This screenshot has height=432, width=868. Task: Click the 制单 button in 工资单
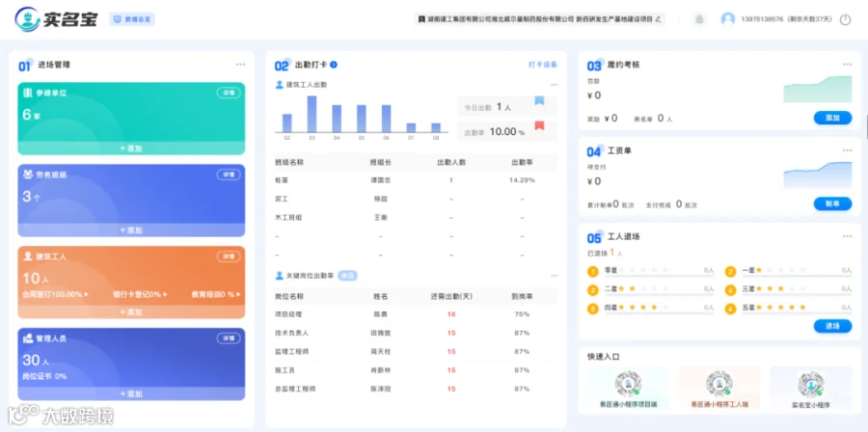[x=832, y=204]
